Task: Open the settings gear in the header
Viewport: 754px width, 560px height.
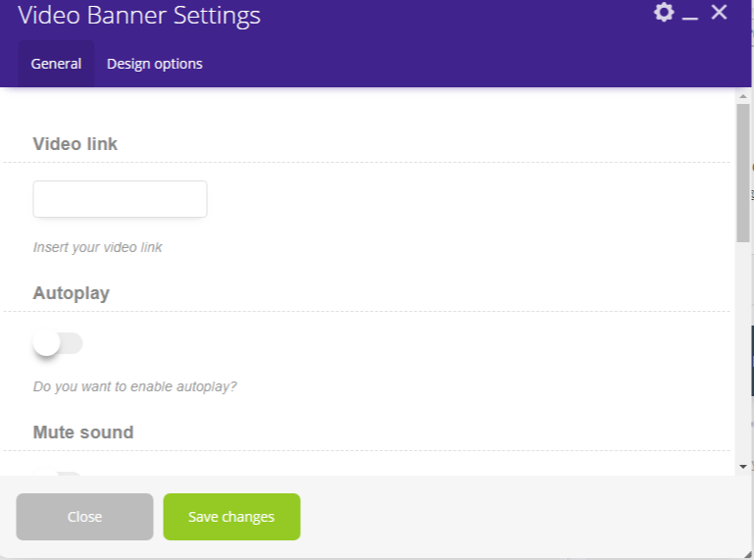Action: click(664, 13)
